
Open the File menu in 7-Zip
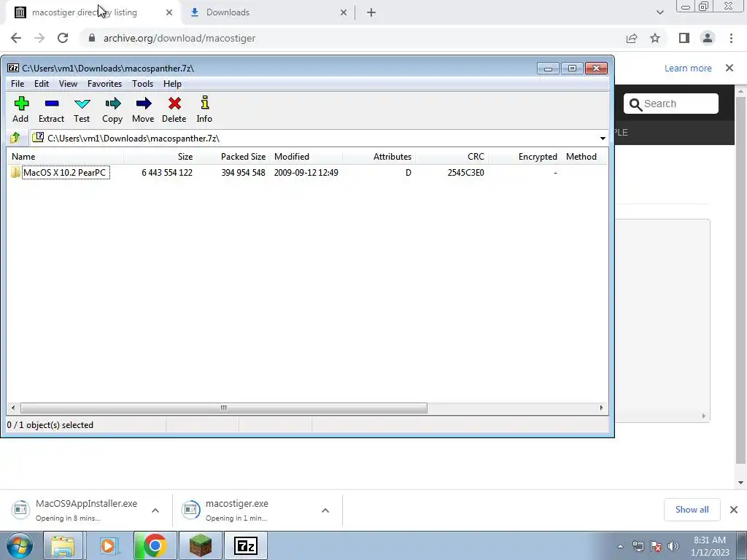(18, 84)
